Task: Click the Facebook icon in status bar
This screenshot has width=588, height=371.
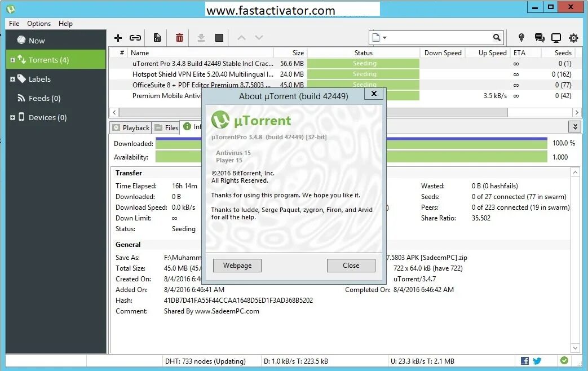Action: click(524, 361)
